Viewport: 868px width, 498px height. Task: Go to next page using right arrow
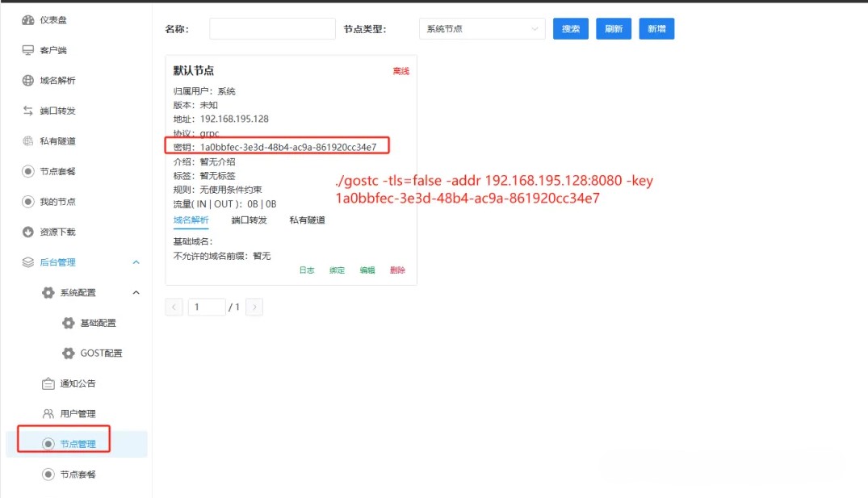pos(254,307)
